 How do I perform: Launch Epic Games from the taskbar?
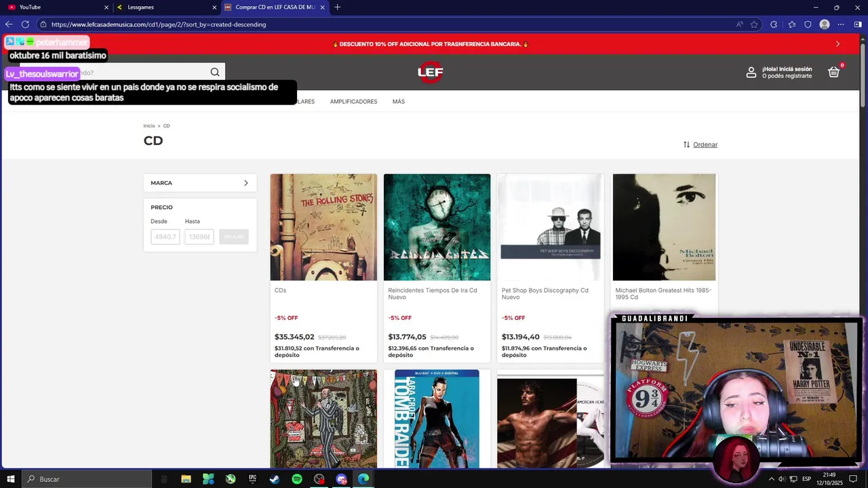[x=252, y=479]
